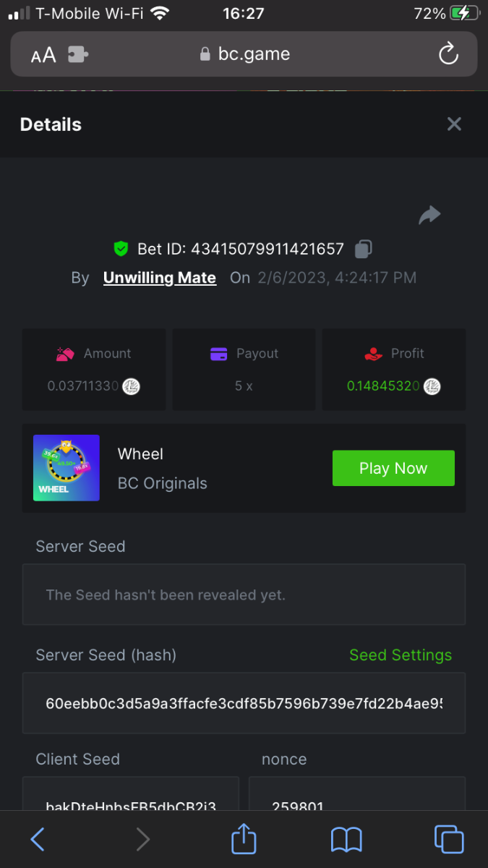Open Safari's AA text size menu

(x=43, y=55)
